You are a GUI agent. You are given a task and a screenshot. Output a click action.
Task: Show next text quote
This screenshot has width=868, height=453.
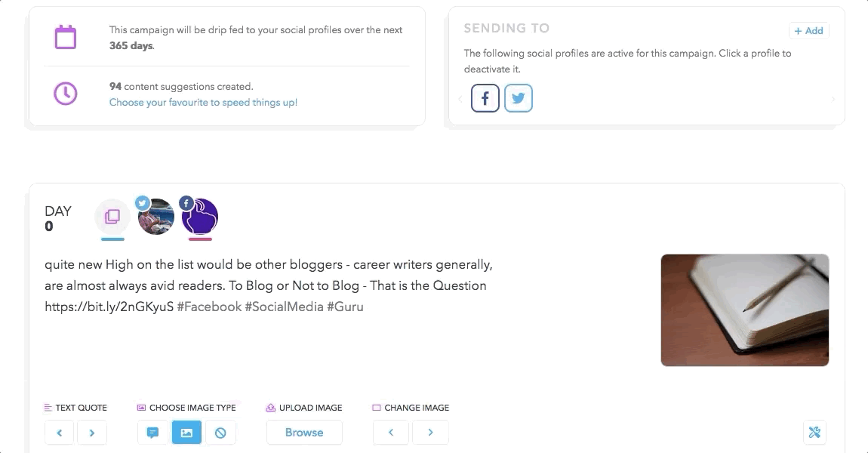tap(92, 433)
